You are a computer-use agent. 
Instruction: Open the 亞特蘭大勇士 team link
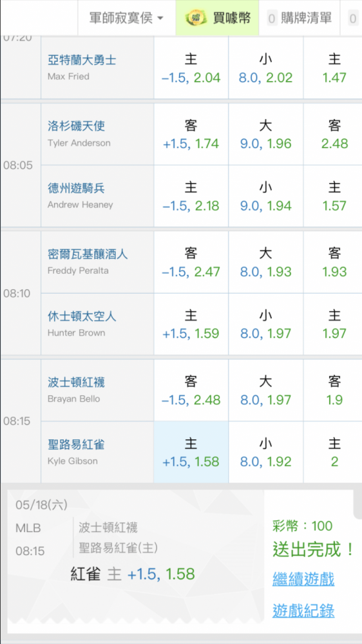point(82,60)
